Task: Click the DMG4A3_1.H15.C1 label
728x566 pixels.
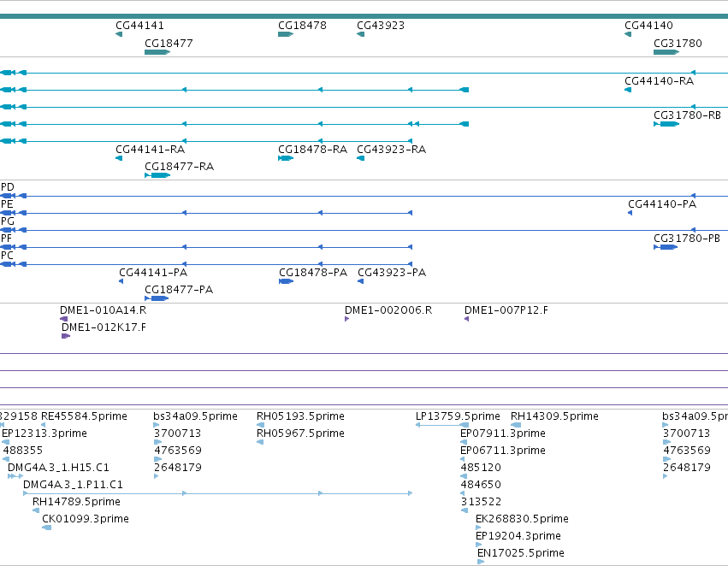Action: [58, 468]
